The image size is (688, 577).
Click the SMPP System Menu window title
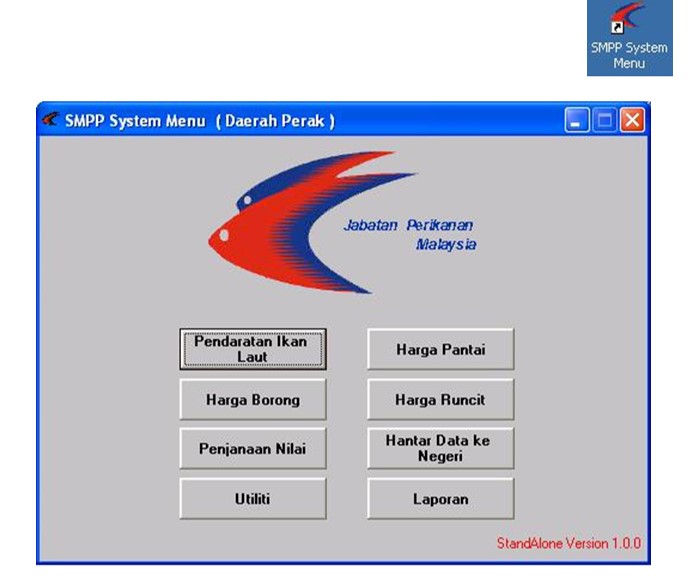(200, 121)
